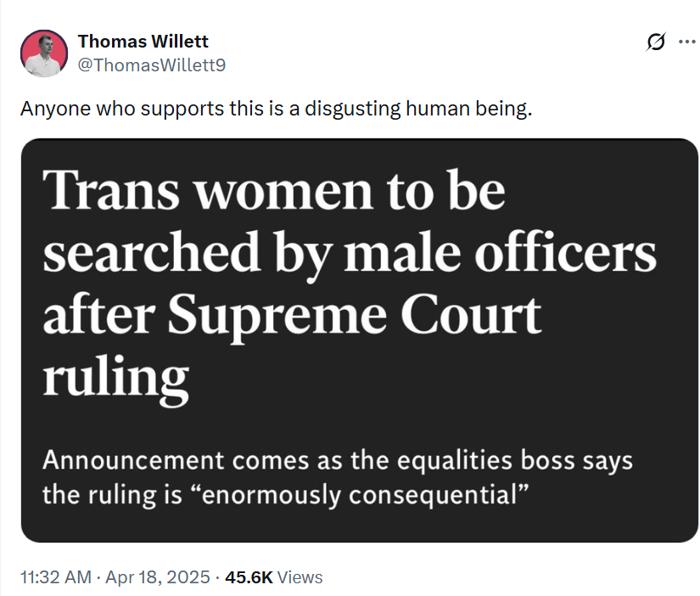The image size is (700, 596).
Task: Click "equalities boss says" in the subheadline
Action: coord(512,462)
